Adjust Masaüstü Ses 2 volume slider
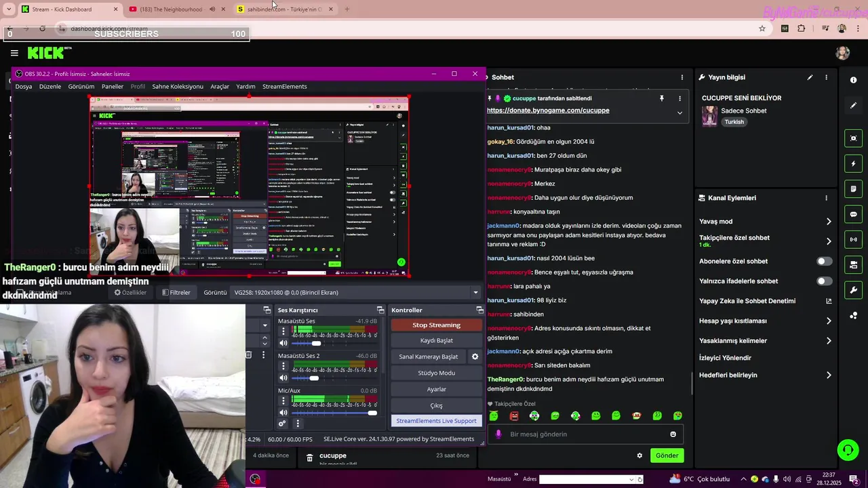This screenshot has height=488, width=868. click(334, 378)
